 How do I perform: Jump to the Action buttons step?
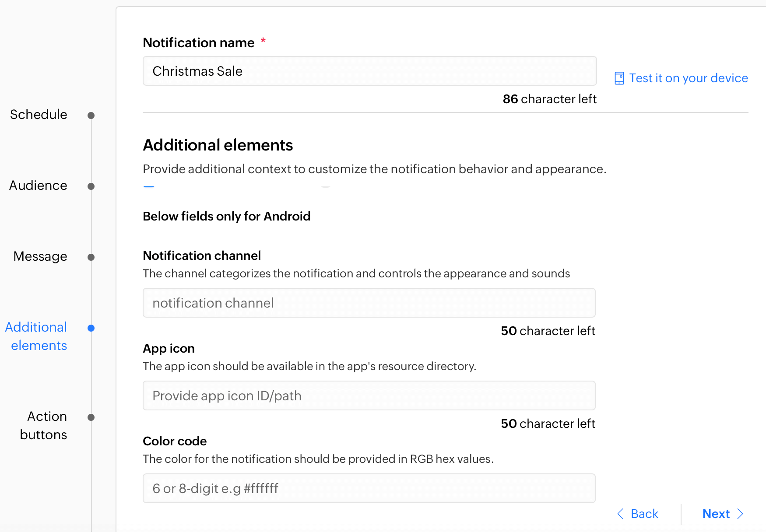click(44, 425)
